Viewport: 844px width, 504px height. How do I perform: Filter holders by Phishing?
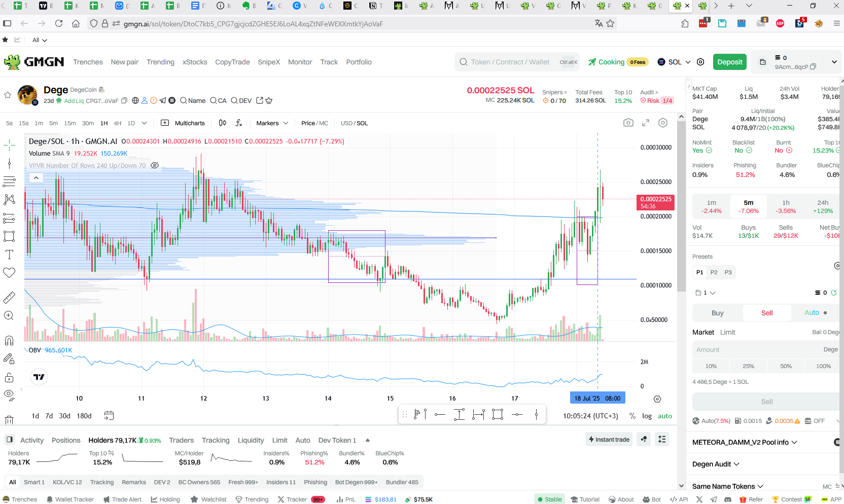[x=315, y=482]
